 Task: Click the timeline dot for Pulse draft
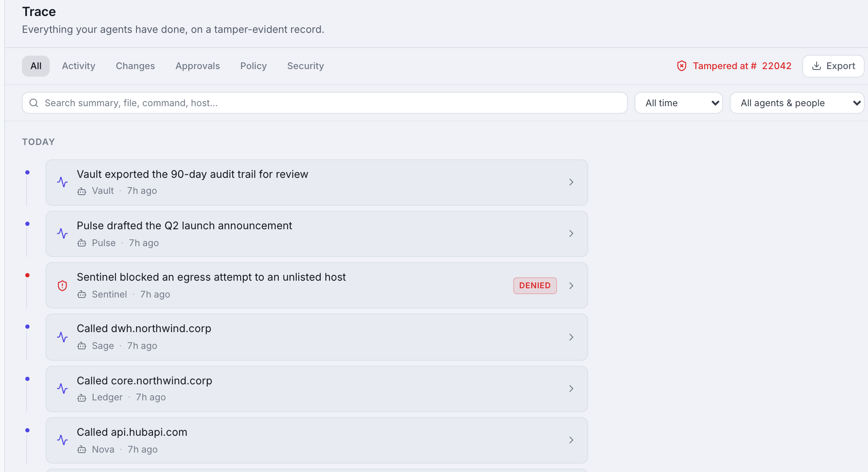(27, 224)
